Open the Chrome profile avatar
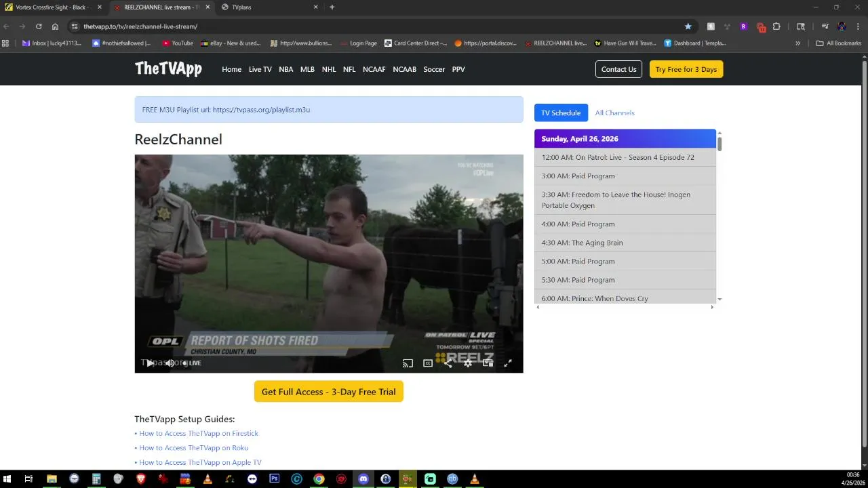This screenshot has height=488, width=868. coord(842,26)
